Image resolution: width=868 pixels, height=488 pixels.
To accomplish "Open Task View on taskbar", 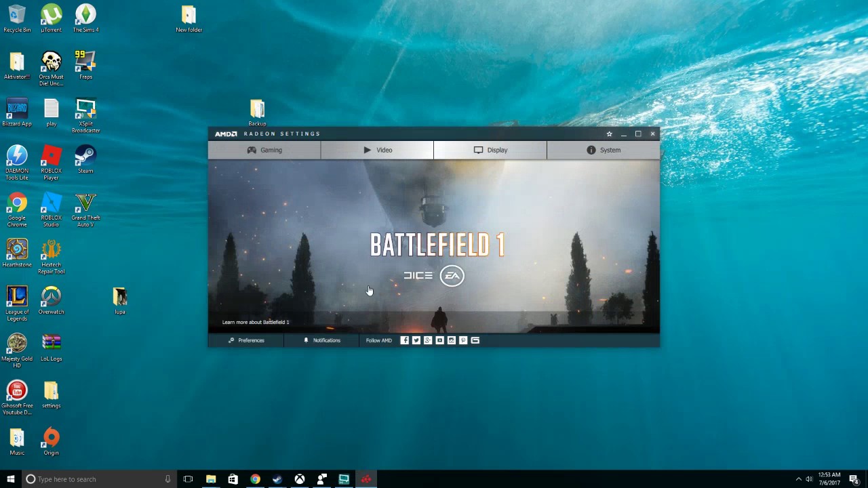I will 188,479.
